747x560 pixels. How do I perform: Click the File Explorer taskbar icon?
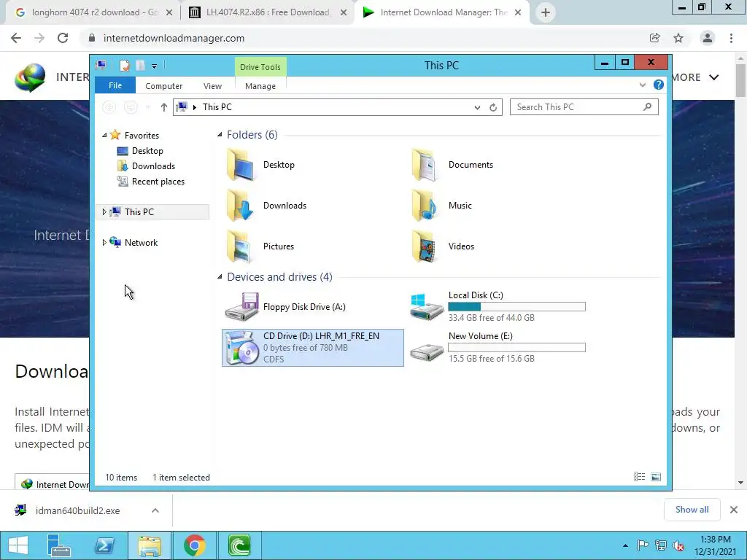tap(150, 545)
